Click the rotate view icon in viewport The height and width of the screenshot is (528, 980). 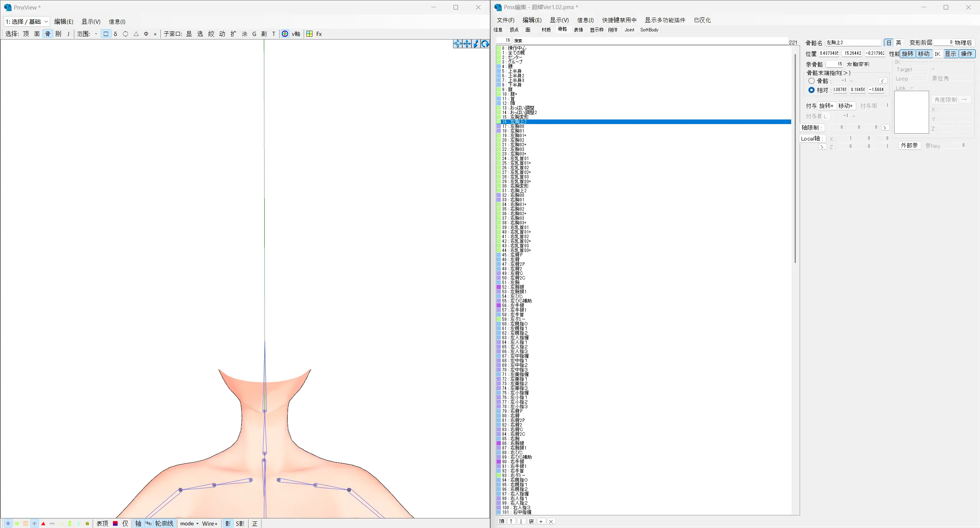(x=485, y=44)
